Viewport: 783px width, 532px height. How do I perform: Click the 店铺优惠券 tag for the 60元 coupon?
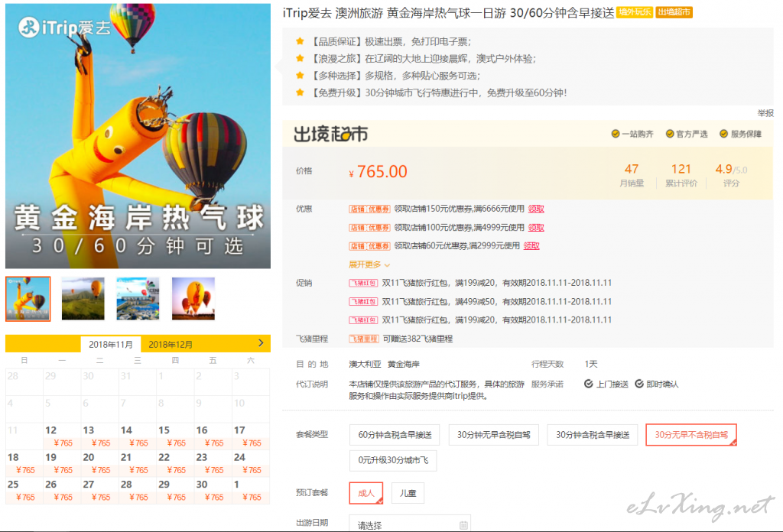tap(369, 246)
